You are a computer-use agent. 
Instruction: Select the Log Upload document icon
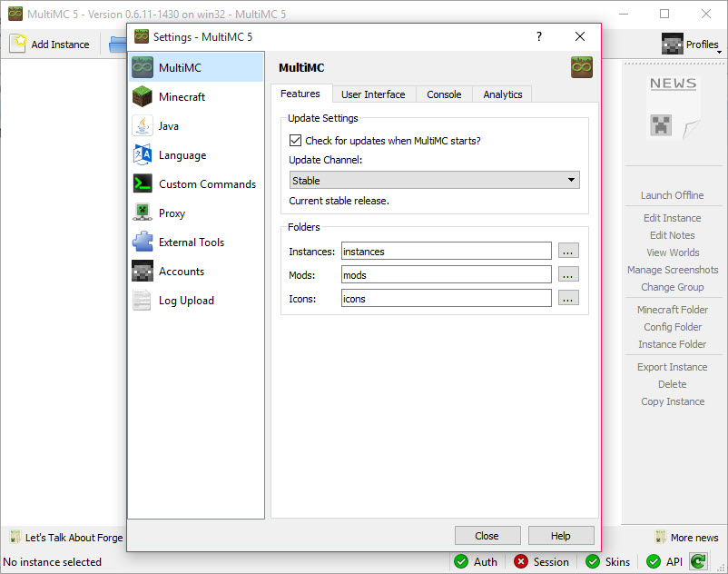[143, 301]
